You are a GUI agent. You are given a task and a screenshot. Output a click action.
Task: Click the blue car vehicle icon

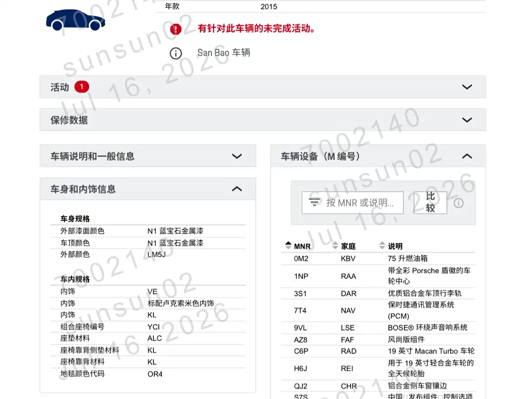pyautogui.click(x=75, y=20)
